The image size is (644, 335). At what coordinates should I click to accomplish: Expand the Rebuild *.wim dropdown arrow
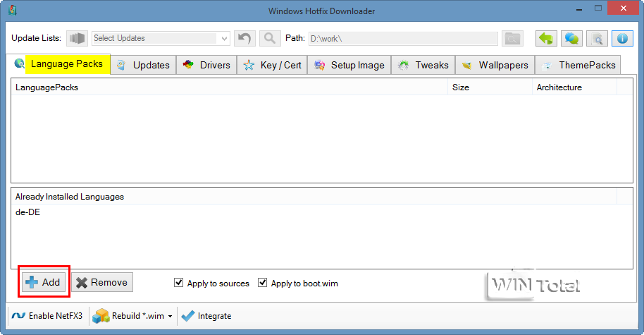170,316
